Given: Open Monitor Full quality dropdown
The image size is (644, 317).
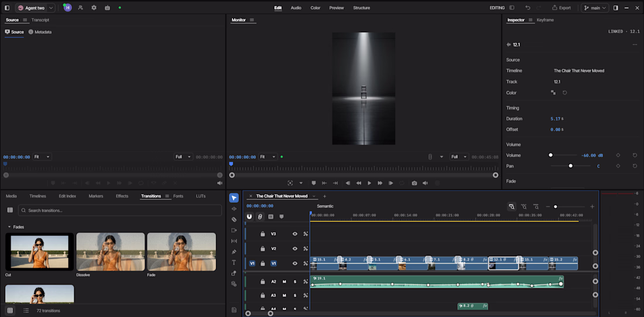Looking at the screenshot, I should pos(459,157).
